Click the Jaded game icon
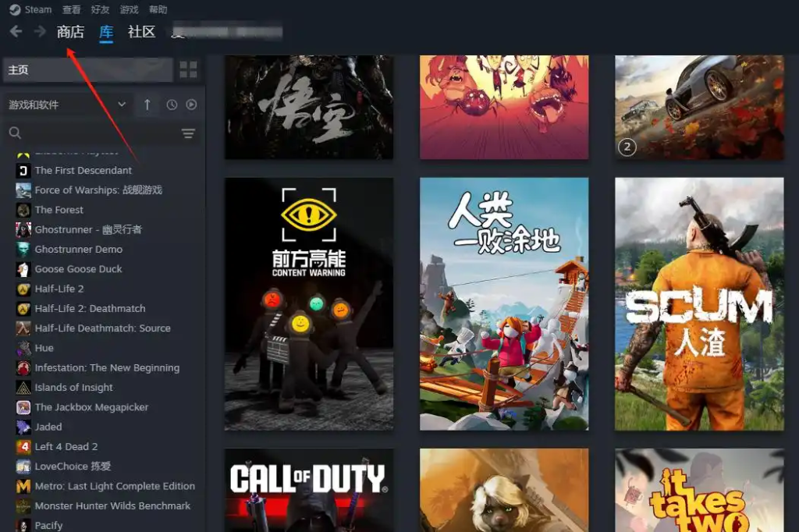 [x=23, y=427]
